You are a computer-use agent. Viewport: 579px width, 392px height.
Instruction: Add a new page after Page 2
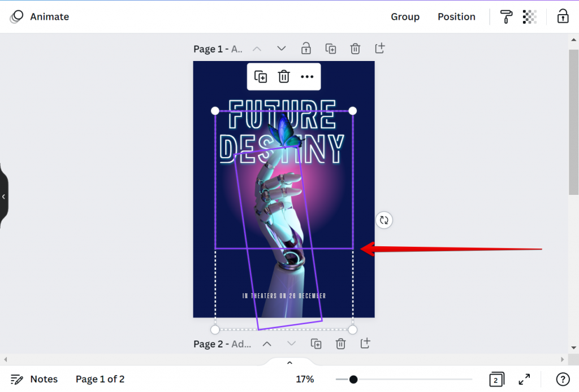tap(365, 343)
